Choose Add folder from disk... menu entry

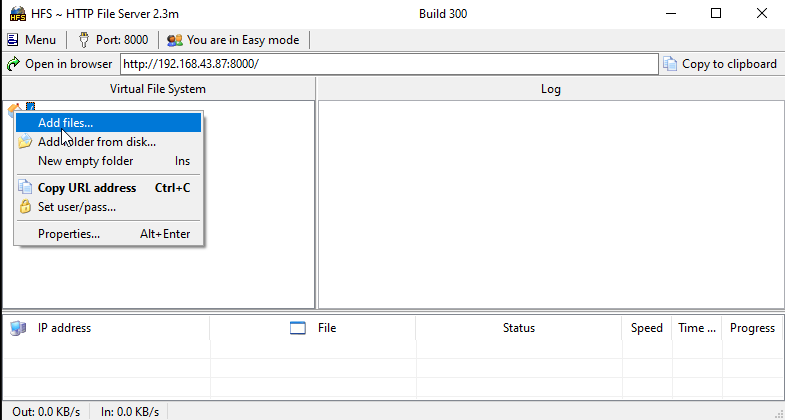pos(108,142)
